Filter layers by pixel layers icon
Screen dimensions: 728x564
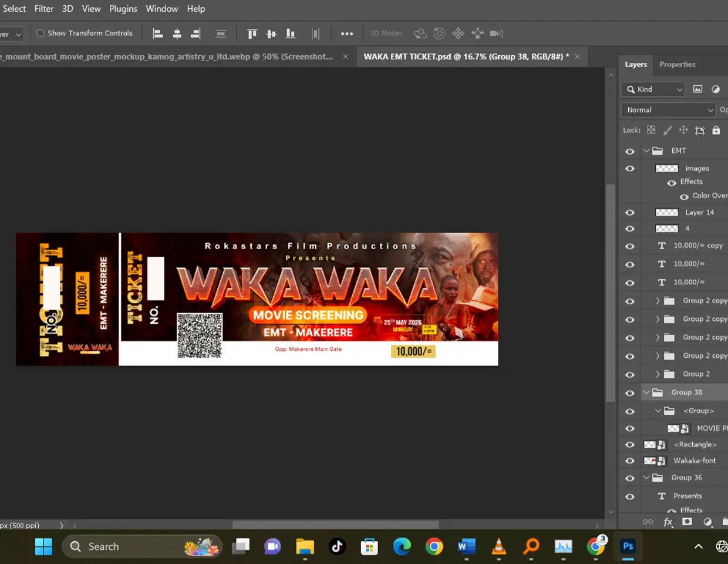coord(697,89)
